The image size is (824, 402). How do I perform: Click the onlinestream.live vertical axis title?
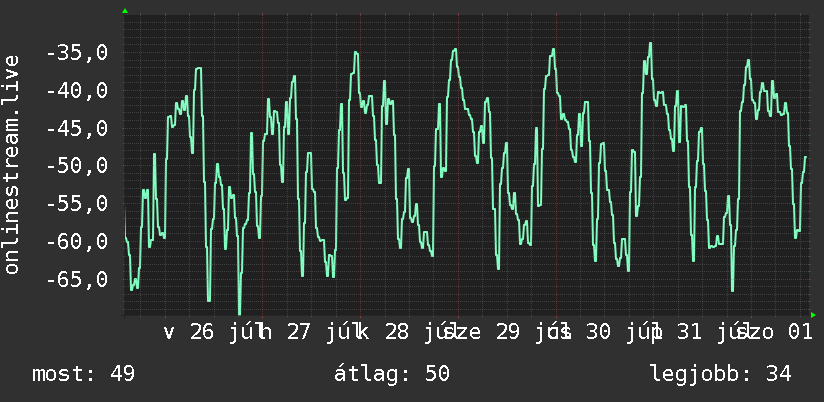point(11,164)
